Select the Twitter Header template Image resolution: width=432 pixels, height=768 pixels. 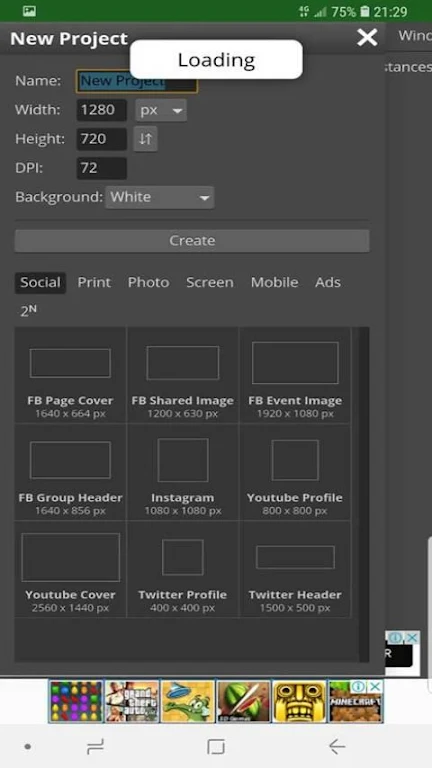coord(295,569)
